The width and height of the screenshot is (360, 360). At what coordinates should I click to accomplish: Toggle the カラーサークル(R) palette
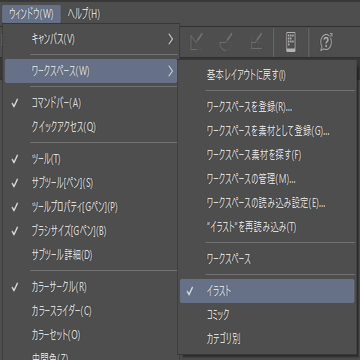[x=91, y=287]
